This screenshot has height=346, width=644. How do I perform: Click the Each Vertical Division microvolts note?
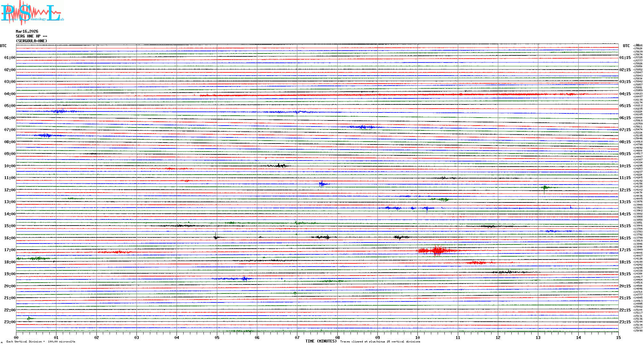[x=41, y=342]
